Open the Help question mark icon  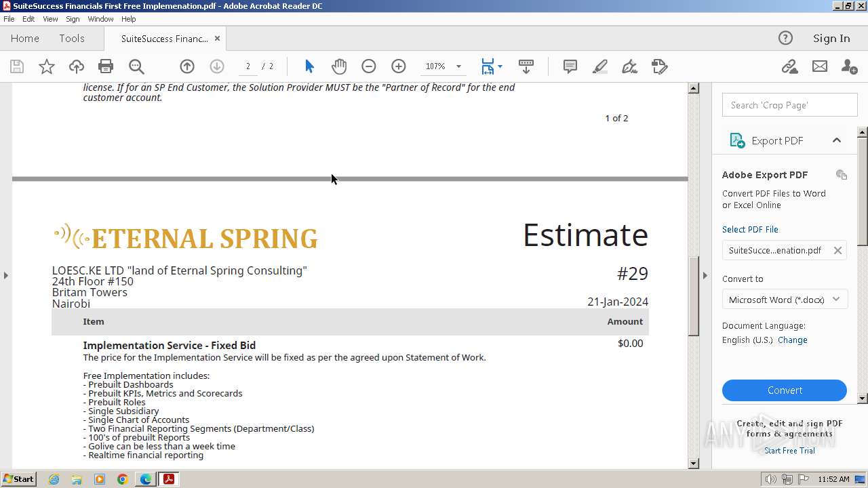[785, 38]
